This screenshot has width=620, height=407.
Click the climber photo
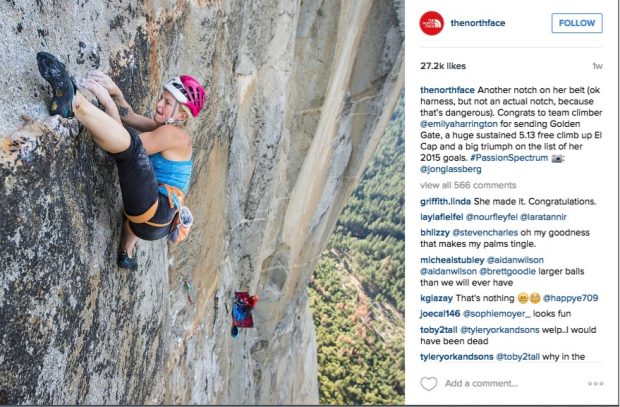[202, 203]
